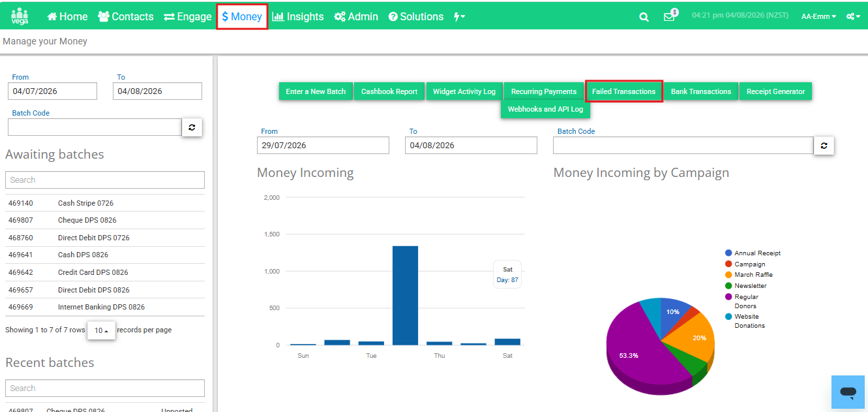The width and height of the screenshot is (868, 412).
Task: Click the Failed Transactions button
Action: pos(624,91)
